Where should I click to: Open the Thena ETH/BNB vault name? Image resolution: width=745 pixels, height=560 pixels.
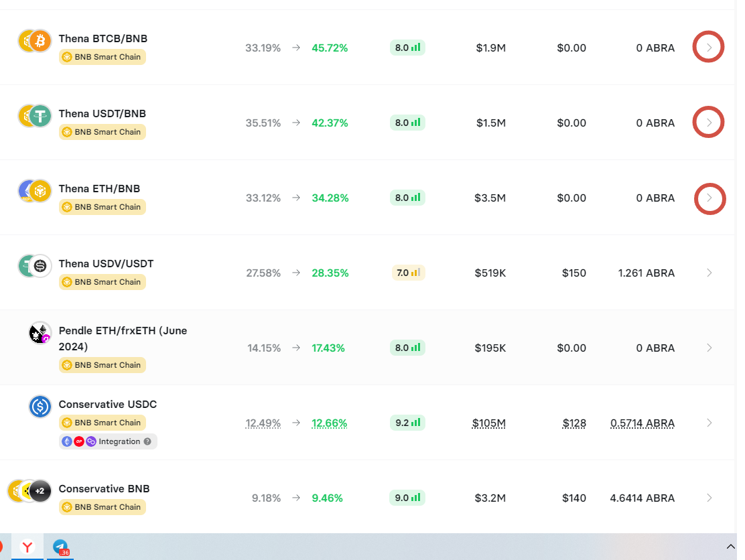pos(99,189)
